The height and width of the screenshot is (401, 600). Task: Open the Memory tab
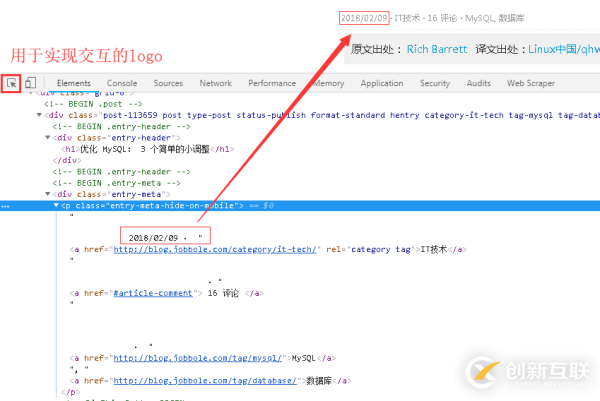(328, 83)
